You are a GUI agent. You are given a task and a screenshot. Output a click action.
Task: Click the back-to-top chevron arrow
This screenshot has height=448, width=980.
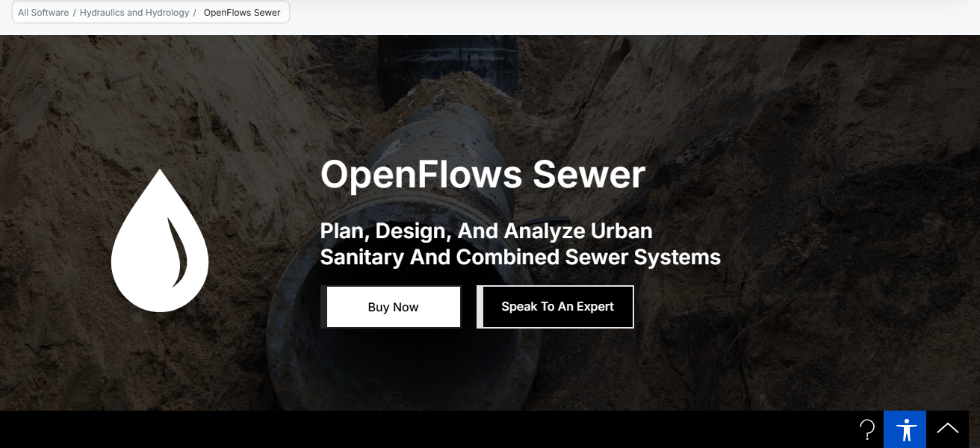[948, 429]
